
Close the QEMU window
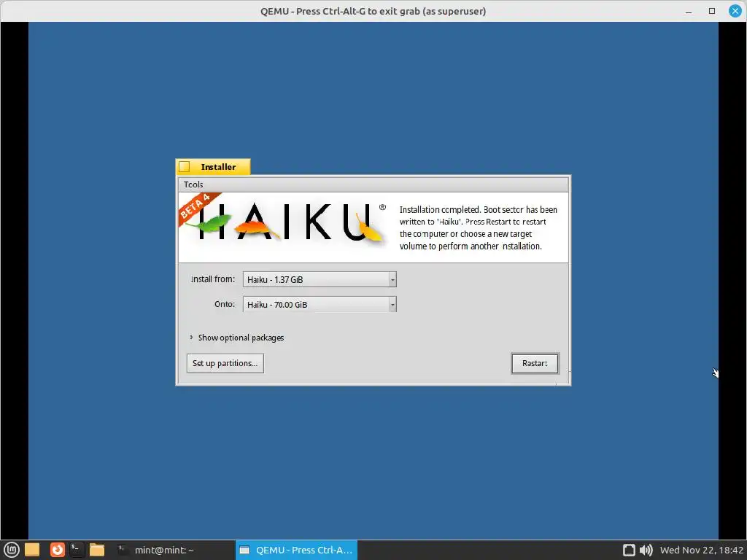tap(735, 11)
